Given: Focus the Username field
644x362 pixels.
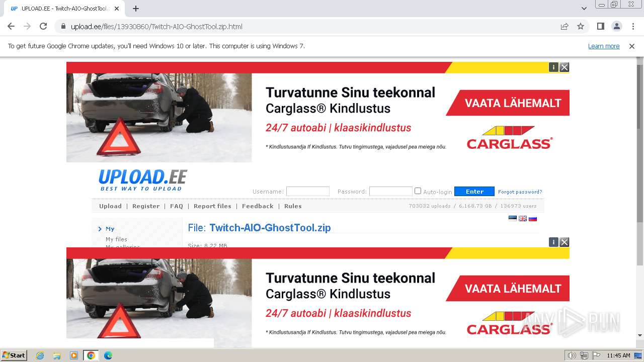Looking at the screenshot, I should coord(308,192).
